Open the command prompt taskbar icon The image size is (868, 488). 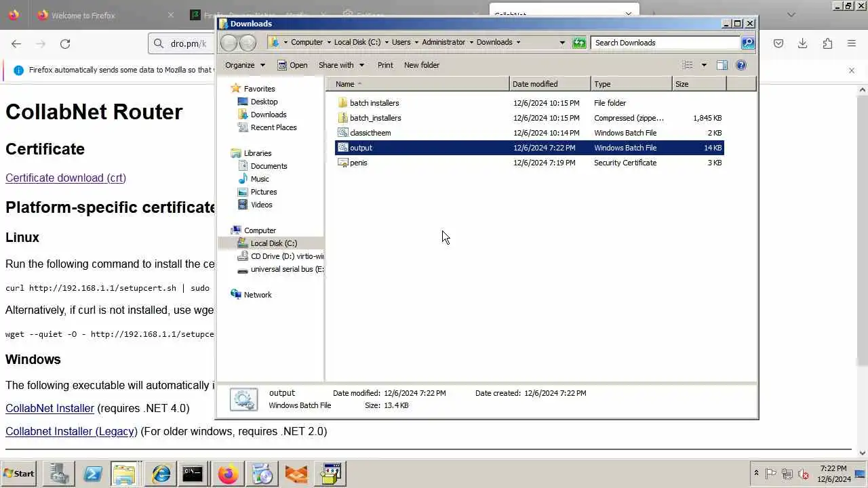coord(193,474)
